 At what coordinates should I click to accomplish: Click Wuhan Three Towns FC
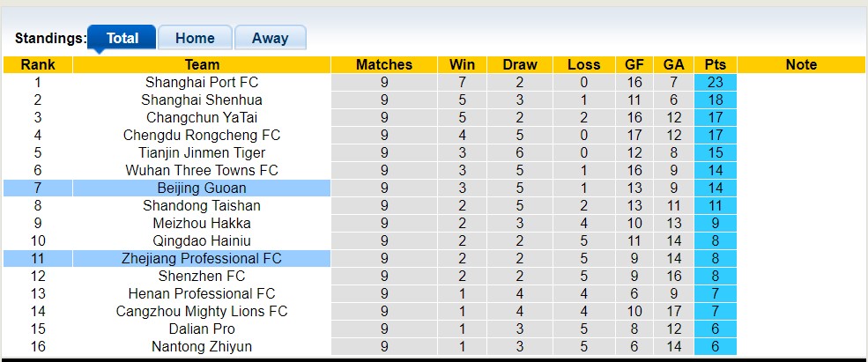coord(202,170)
